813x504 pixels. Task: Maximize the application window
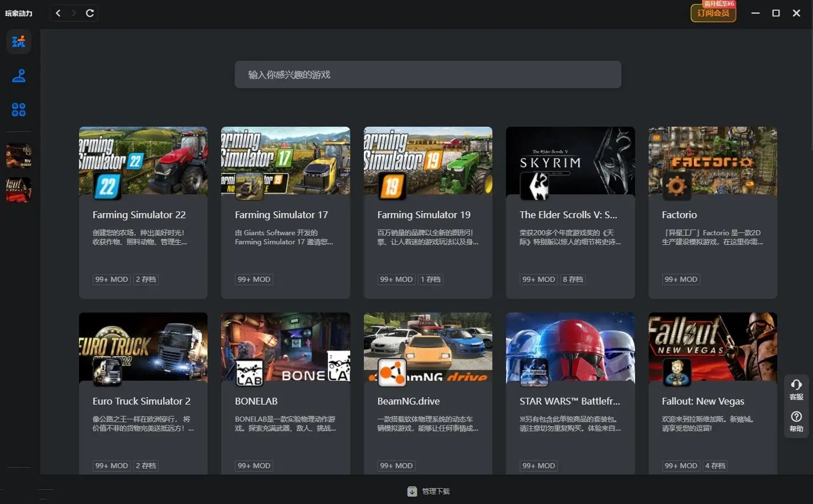(x=776, y=13)
